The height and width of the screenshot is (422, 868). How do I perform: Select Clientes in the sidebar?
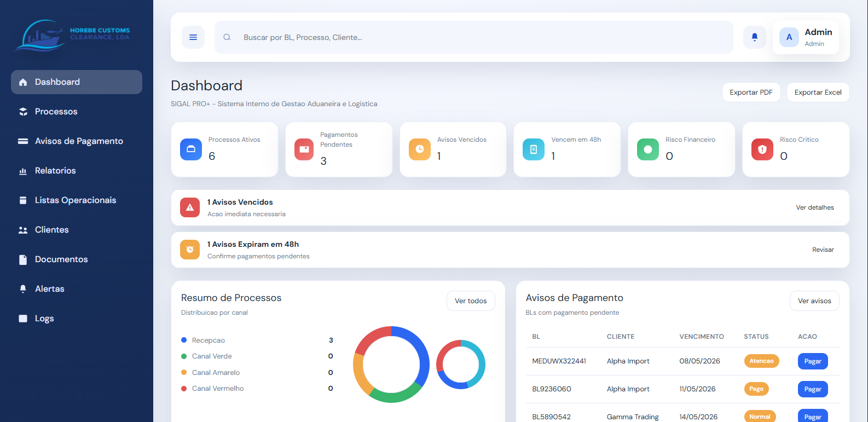coord(77,230)
